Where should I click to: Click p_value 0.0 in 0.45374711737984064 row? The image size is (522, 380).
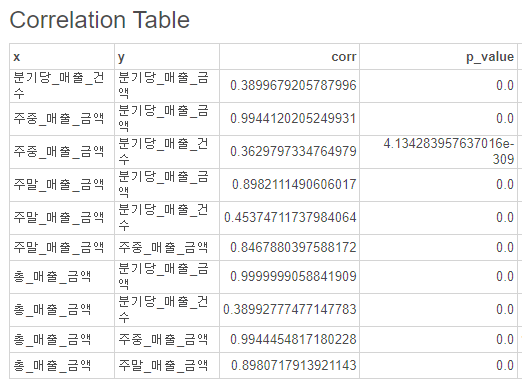[x=505, y=217]
